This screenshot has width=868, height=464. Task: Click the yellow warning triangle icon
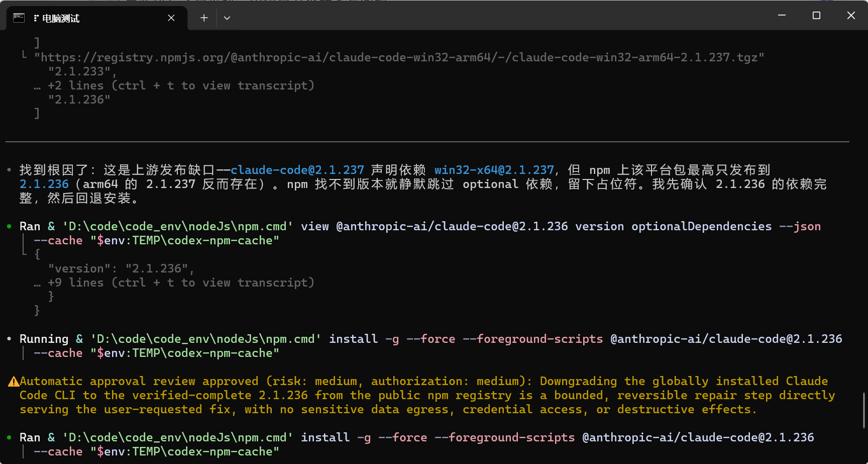click(x=14, y=382)
